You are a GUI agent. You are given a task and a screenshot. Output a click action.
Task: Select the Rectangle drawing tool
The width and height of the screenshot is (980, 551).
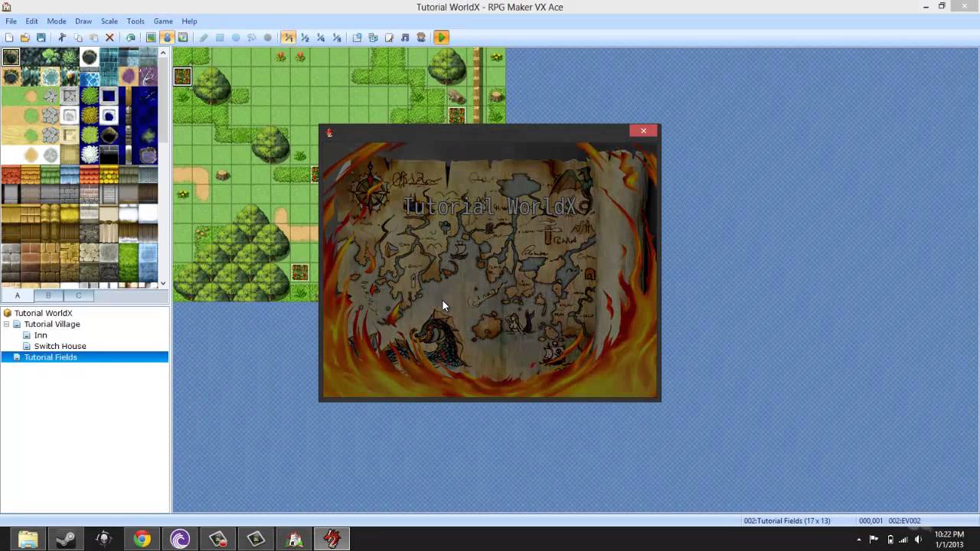pos(220,37)
